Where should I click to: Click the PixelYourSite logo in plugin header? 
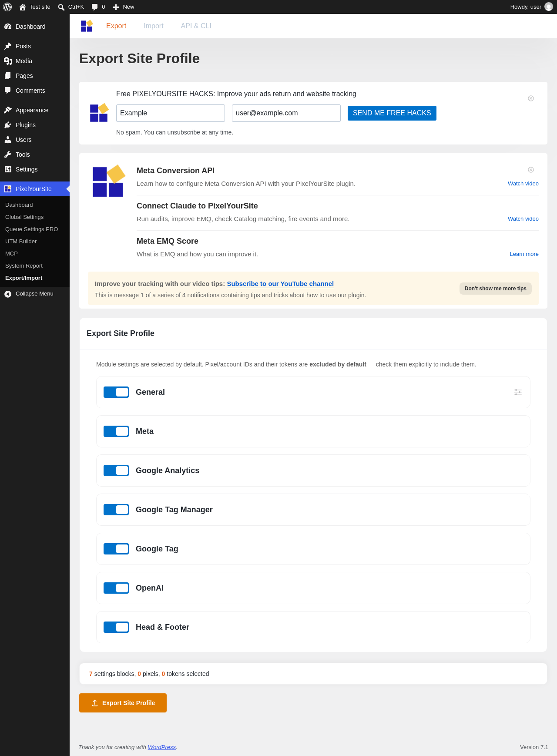(87, 26)
